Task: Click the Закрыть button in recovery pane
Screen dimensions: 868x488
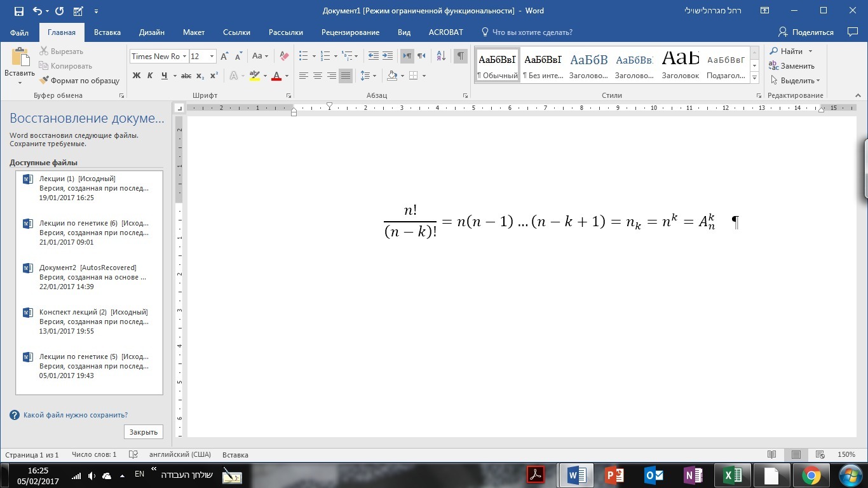Action: click(144, 432)
